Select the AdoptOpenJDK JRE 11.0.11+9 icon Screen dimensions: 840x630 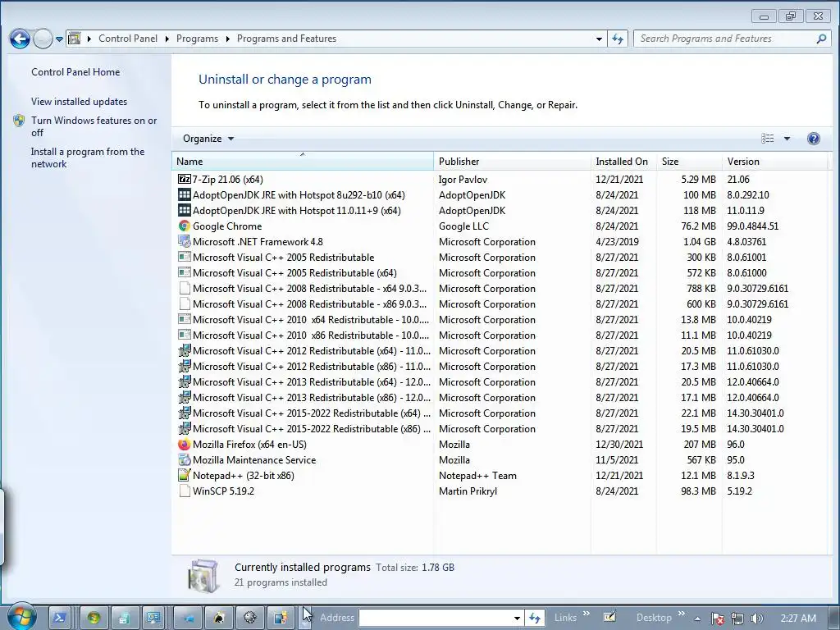point(185,211)
